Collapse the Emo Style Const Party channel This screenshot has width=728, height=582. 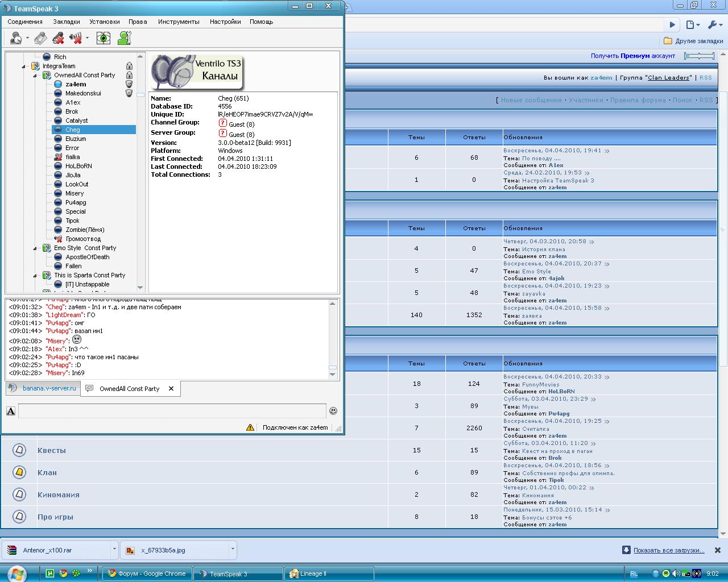pos(36,248)
